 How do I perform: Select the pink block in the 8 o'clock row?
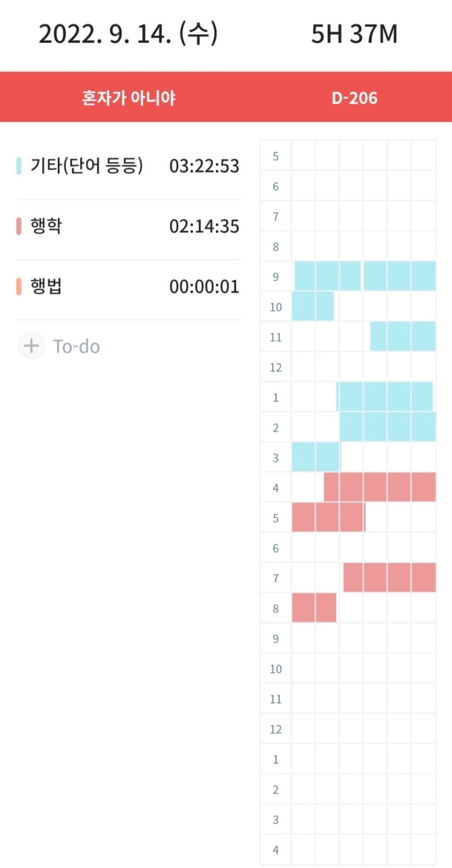pos(314,608)
